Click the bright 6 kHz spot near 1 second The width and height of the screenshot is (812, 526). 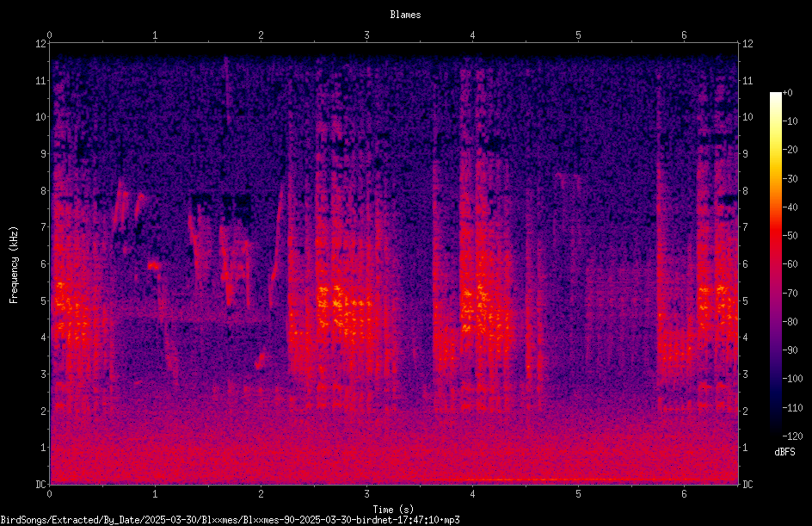coord(154,266)
